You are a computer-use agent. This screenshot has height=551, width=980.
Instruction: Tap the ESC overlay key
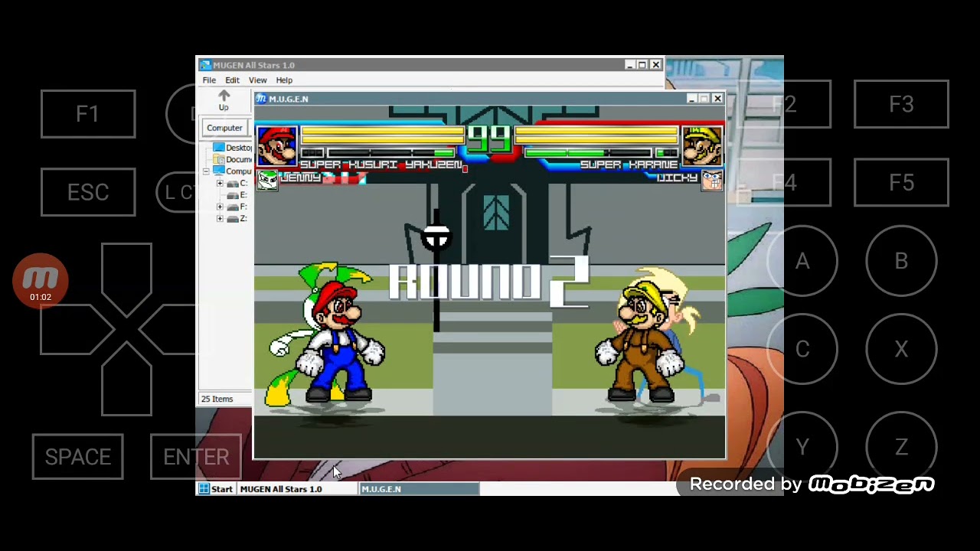[88, 192]
